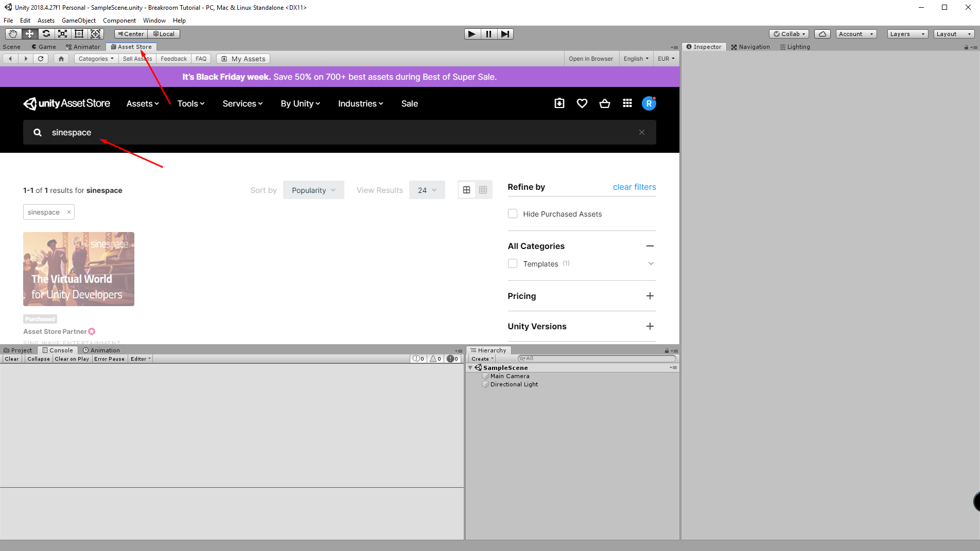Click the Pause button
Image resolution: width=980 pixels, height=551 pixels.
pyautogui.click(x=488, y=34)
